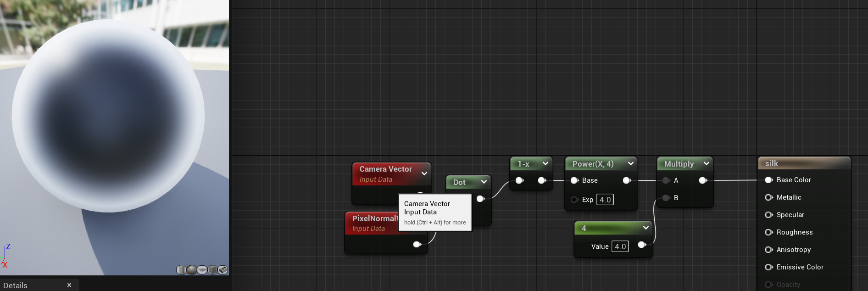
Task: Click the Multiply node B input pin
Action: pyautogui.click(x=666, y=198)
